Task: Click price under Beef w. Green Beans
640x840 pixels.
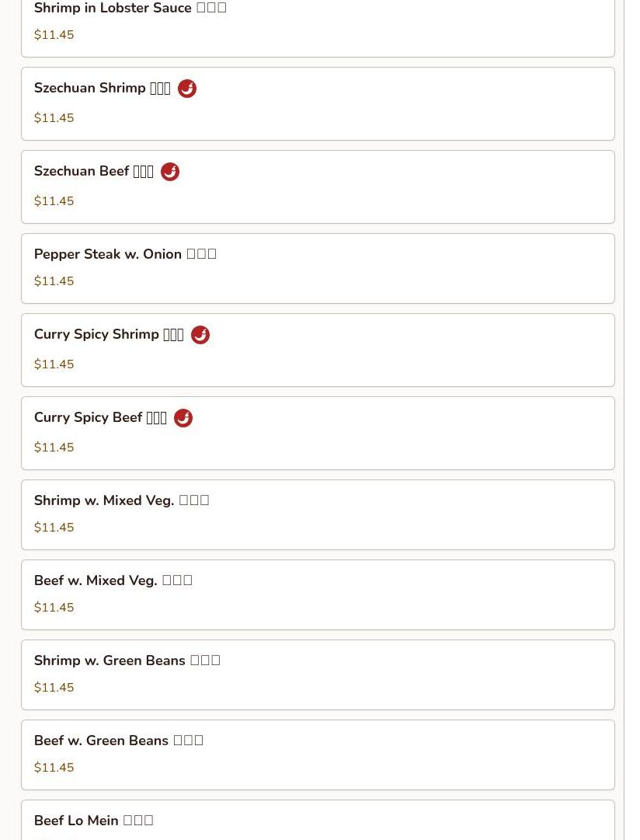Action: point(54,768)
